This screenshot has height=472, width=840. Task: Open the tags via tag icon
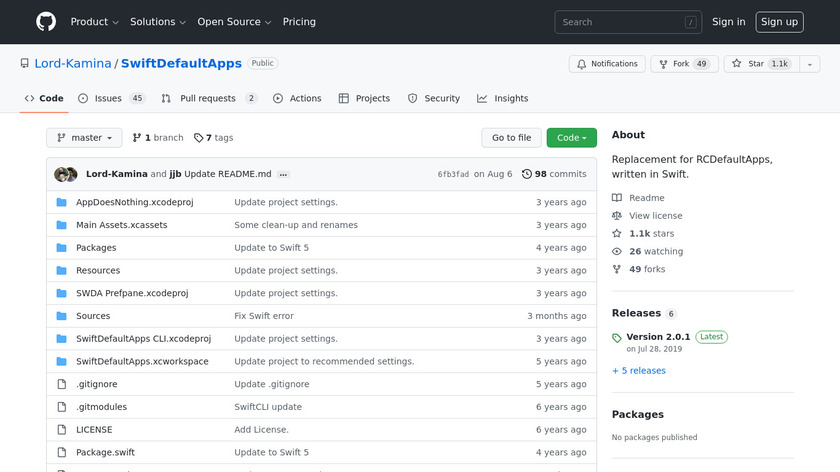pos(199,138)
